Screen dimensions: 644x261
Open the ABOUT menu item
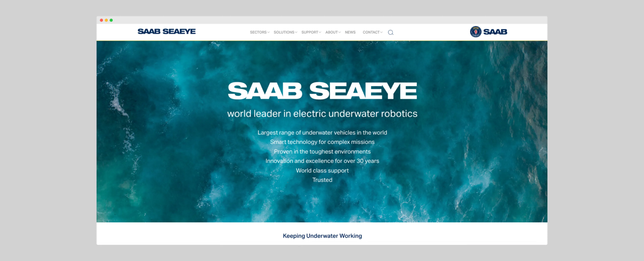332,32
